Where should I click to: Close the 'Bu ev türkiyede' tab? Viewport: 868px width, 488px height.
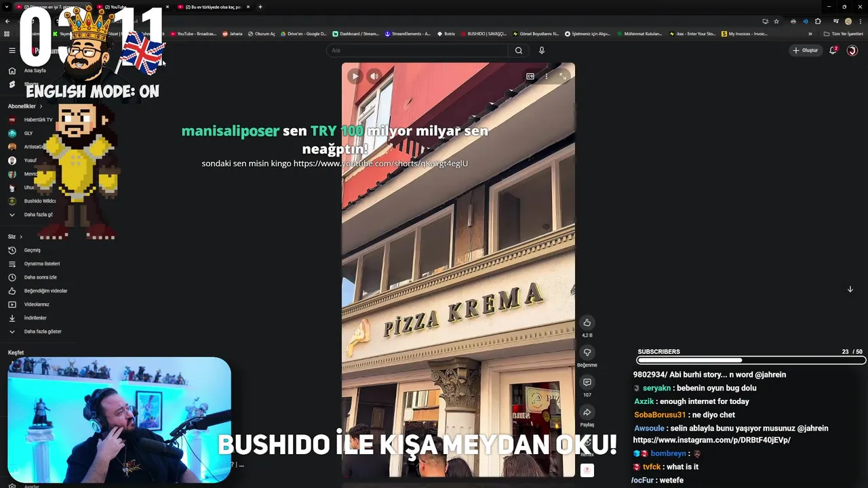248,7
